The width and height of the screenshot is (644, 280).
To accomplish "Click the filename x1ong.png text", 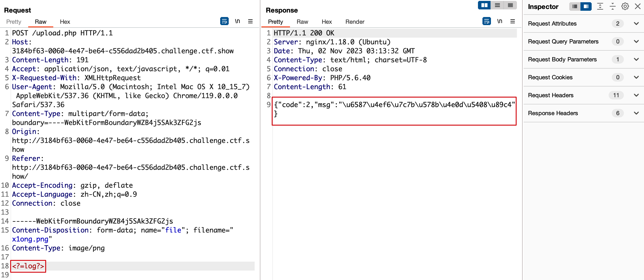I will 30,239.
